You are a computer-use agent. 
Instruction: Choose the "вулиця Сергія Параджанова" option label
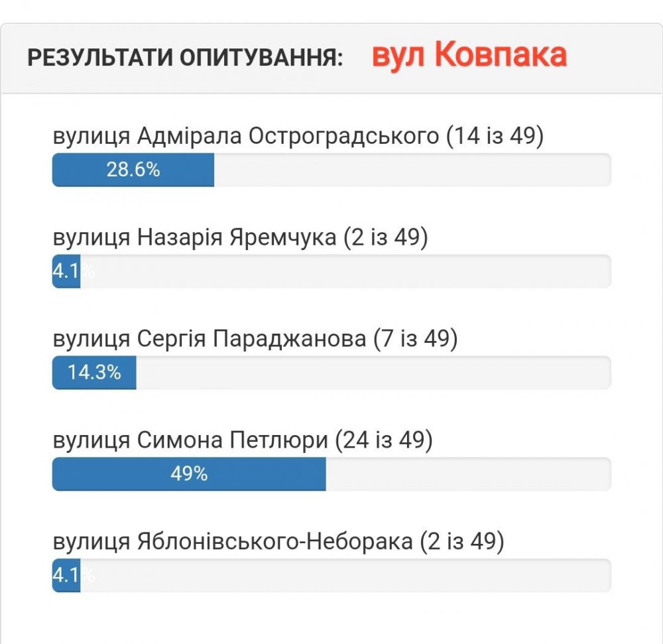pos(209,339)
